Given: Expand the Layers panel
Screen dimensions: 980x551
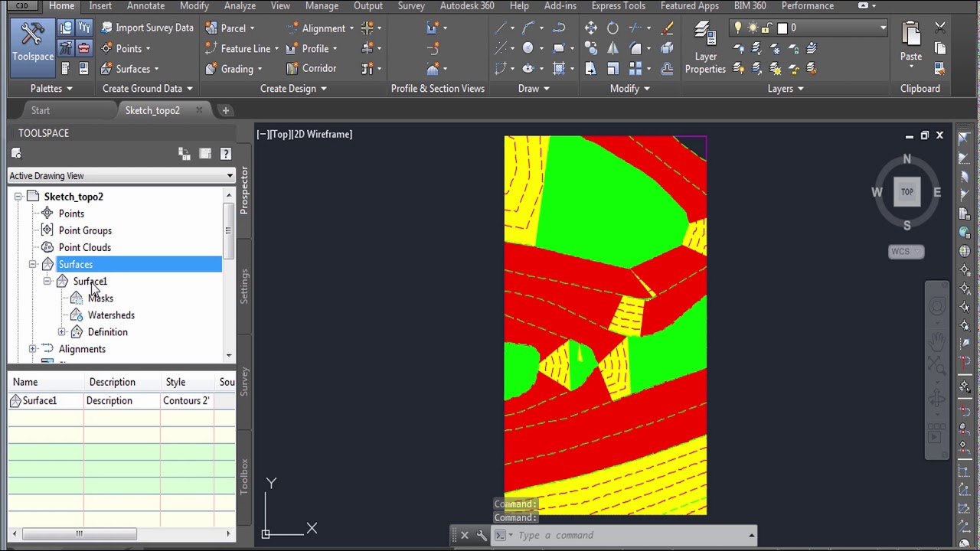Looking at the screenshot, I should [x=786, y=88].
